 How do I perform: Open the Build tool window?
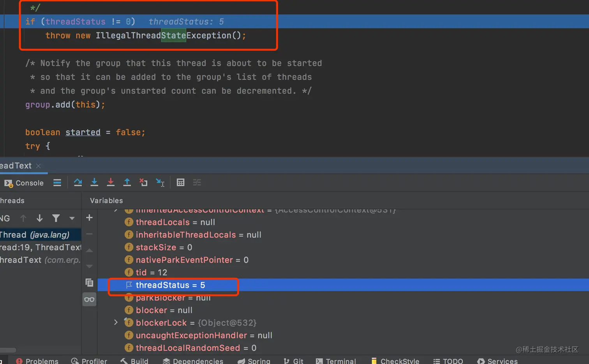[134, 361]
